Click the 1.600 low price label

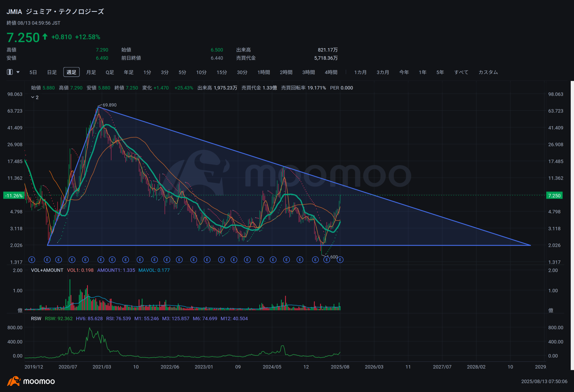333,257
